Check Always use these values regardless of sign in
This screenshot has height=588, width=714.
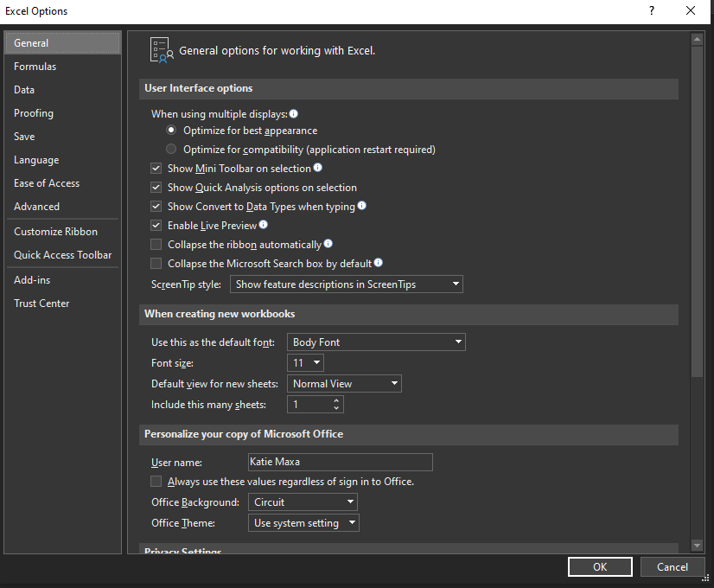click(156, 482)
